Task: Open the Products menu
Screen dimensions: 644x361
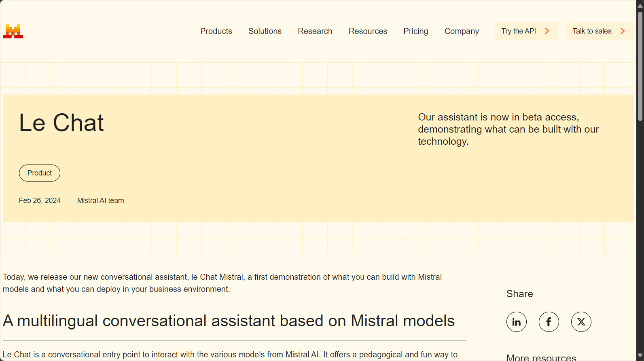Action: click(x=216, y=31)
